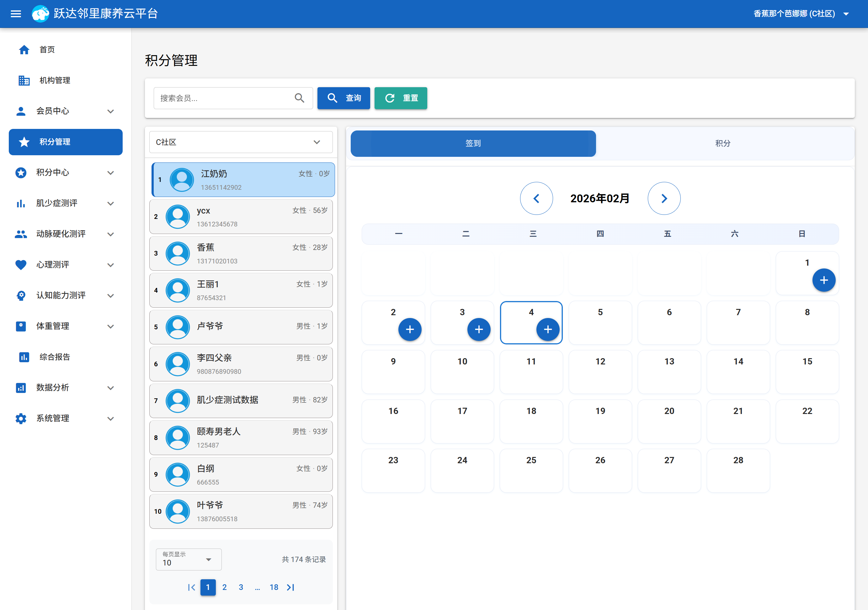Go to the previous month
Screen dimensions: 868x610
coord(536,199)
